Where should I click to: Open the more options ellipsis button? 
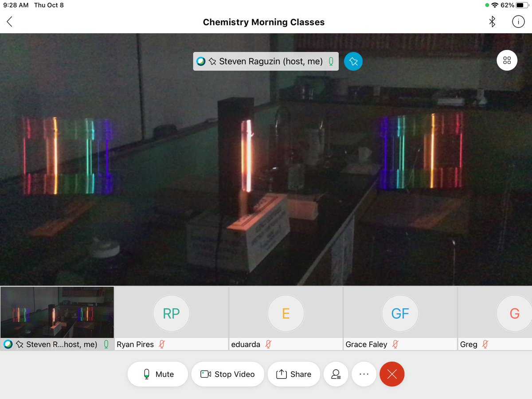coord(364,374)
